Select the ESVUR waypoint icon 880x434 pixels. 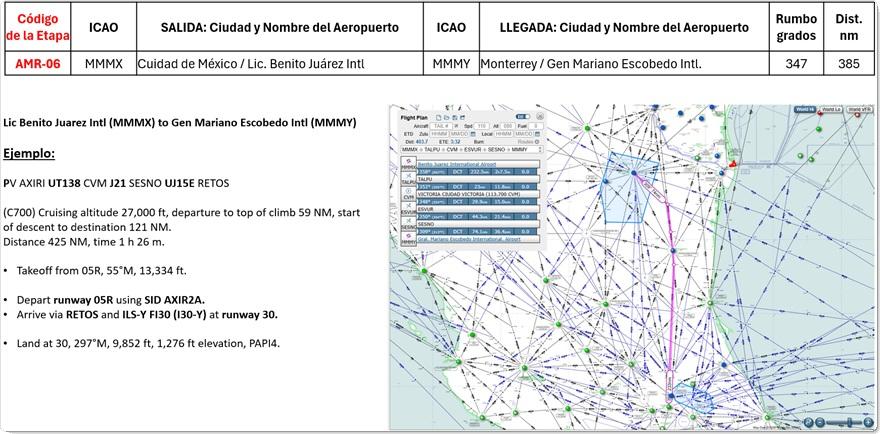click(409, 209)
